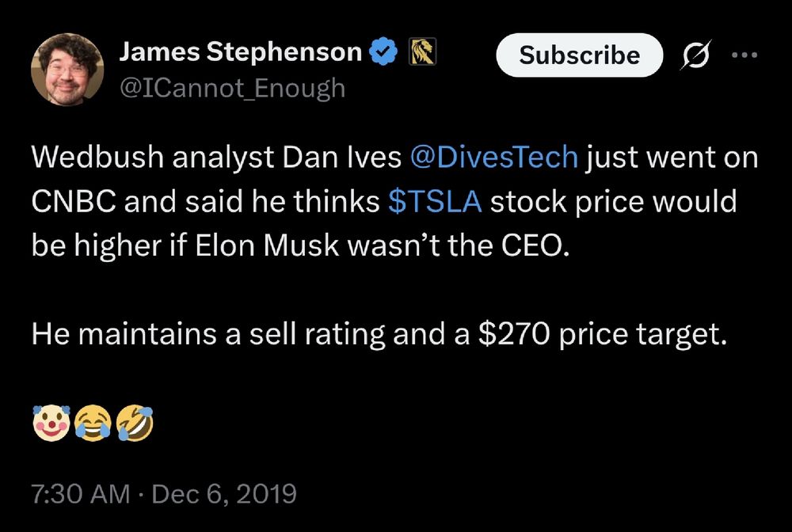Click the blue verified checkmark badge
The width and height of the screenshot is (792, 532).
[x=385, y=53]
